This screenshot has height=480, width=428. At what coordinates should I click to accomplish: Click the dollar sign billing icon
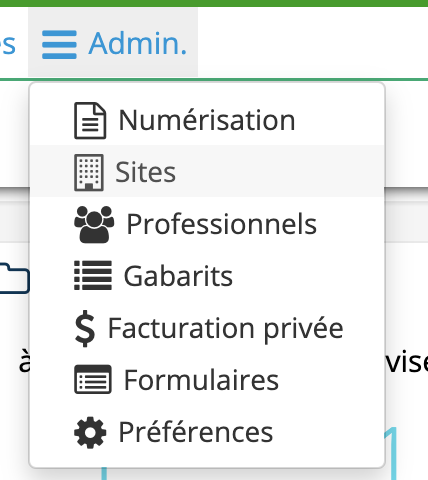[x=85, y=328]
